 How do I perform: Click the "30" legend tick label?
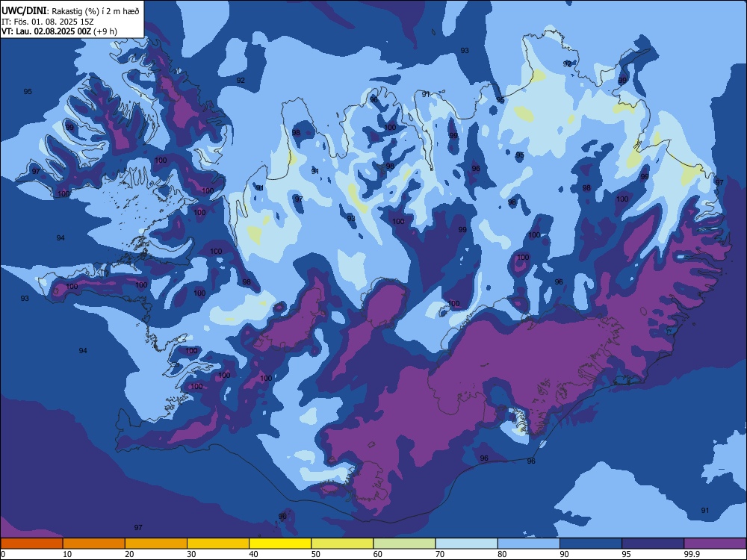191,554
